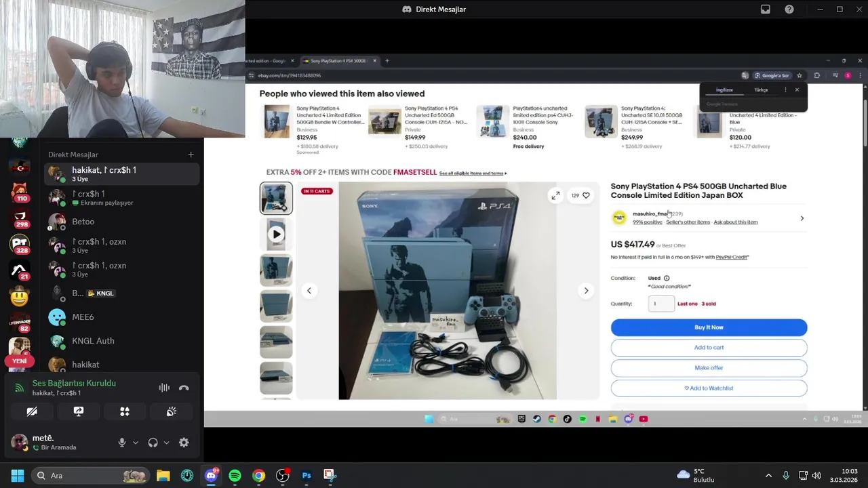
Task: Open server with 298 notification badge
Action: tap(20, 218)
